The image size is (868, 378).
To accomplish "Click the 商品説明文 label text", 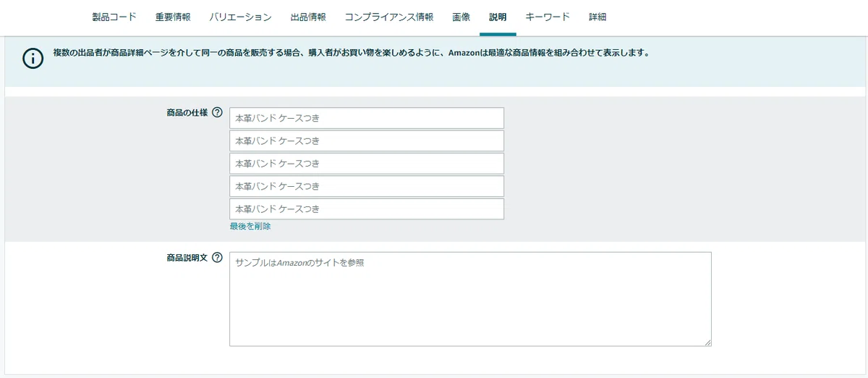I will click(x=187, y=258).
